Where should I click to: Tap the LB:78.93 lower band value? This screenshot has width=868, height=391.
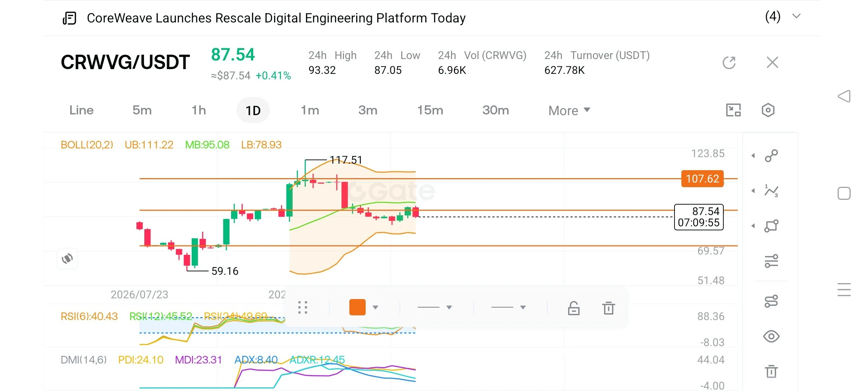pyautogui.click(x=261, y=145)
